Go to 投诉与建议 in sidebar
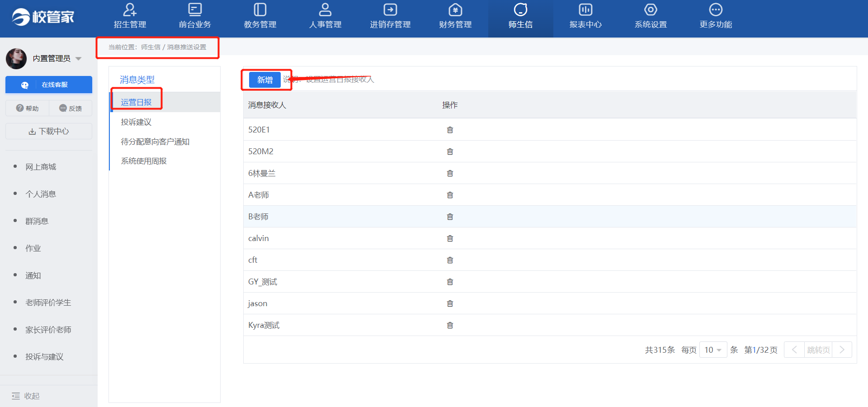The width and height of the screenshot is (868, 407). tap(44, 357)
